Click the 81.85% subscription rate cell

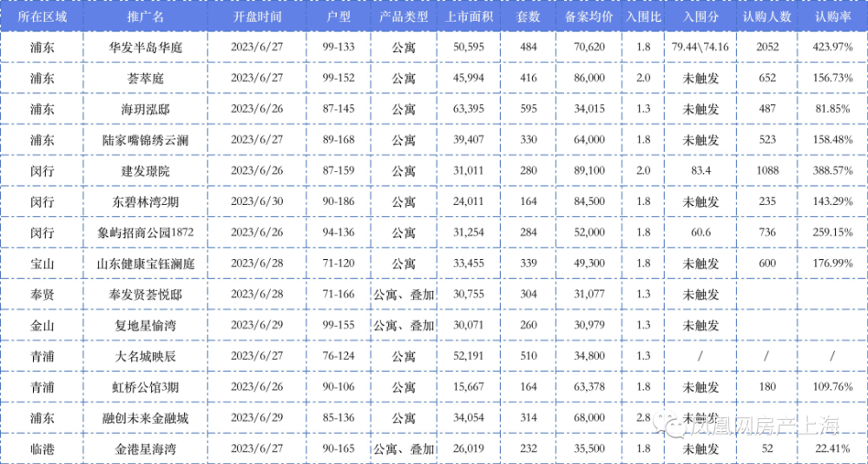[832, 109]
